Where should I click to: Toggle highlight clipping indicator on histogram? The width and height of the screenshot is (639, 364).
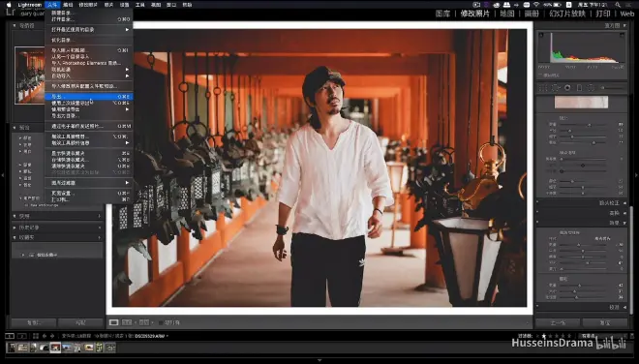click(x=623, y=36)
